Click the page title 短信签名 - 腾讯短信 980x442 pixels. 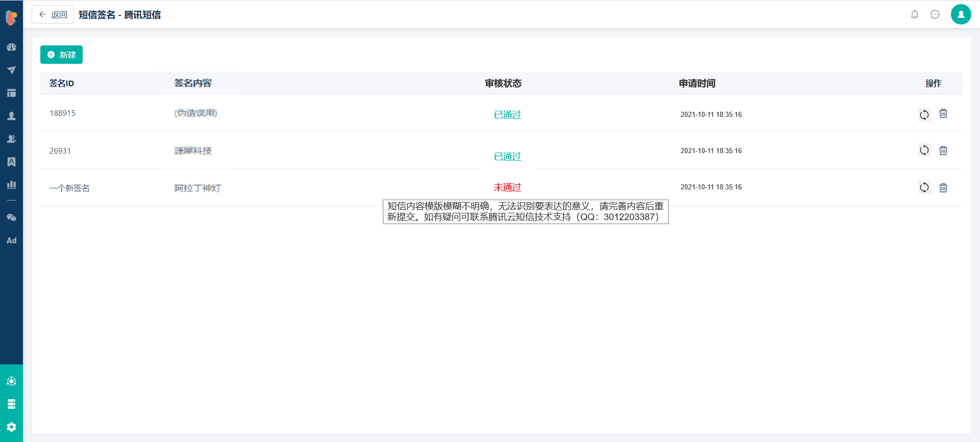(120, 15)
